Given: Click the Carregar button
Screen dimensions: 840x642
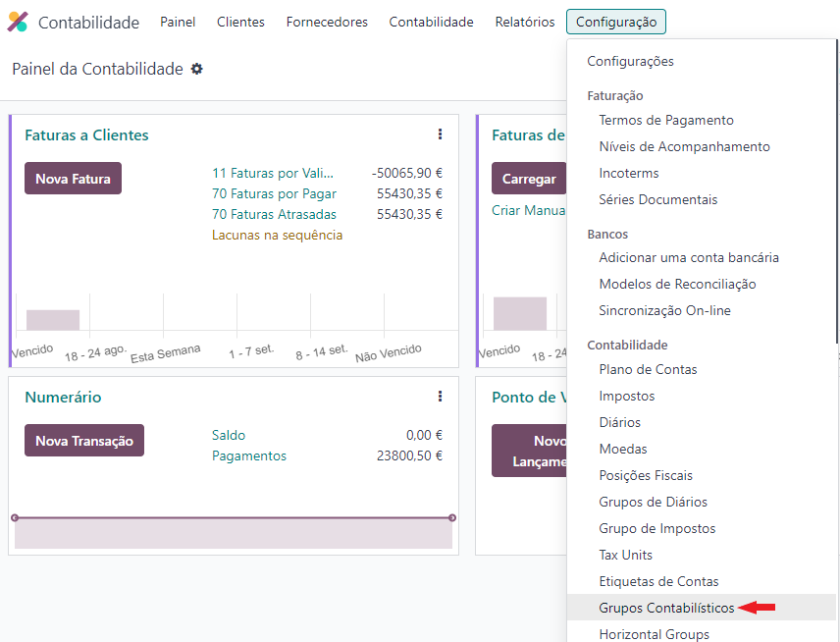Looking at the screenshot, I should tap(529, 179).
